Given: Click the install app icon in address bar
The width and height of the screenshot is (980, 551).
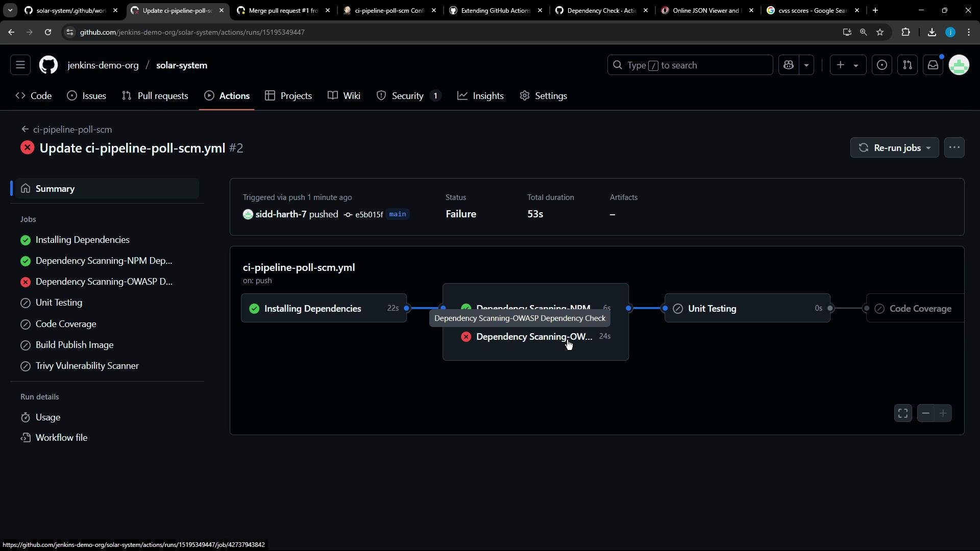Looking at the screenshot, I should (x=847, y=32).
